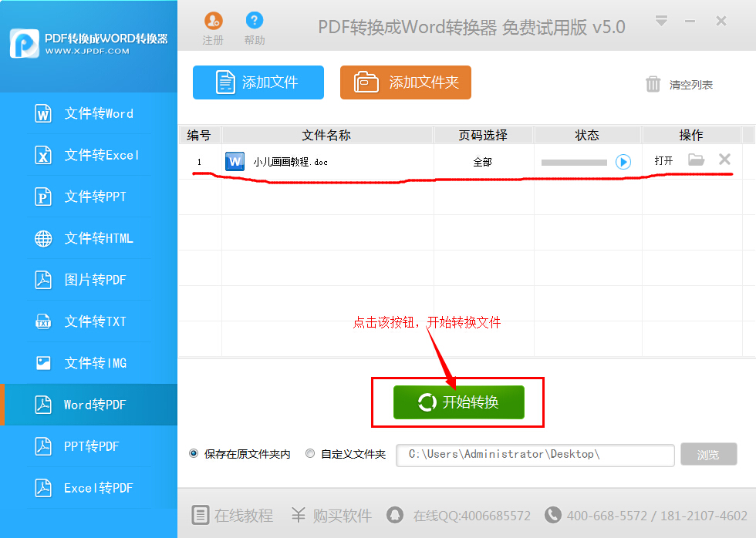Open the title bar dropdown menu arrow

pos(662,21)
